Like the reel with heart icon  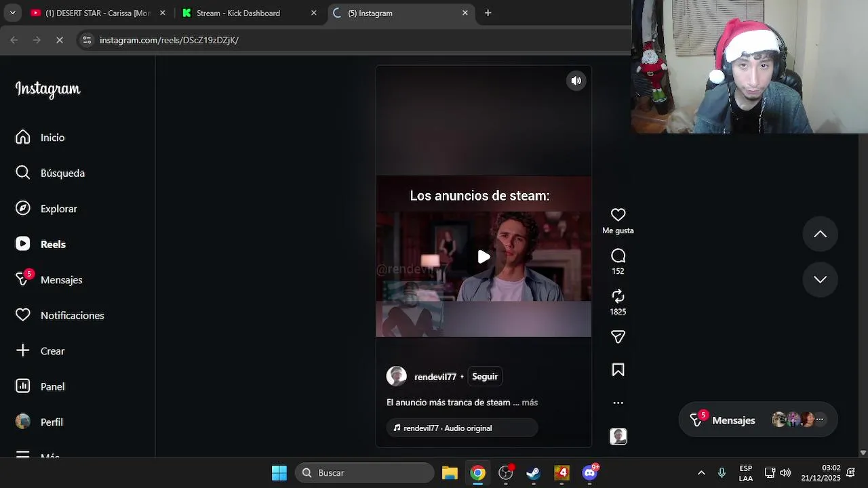(x=618, y=215)
